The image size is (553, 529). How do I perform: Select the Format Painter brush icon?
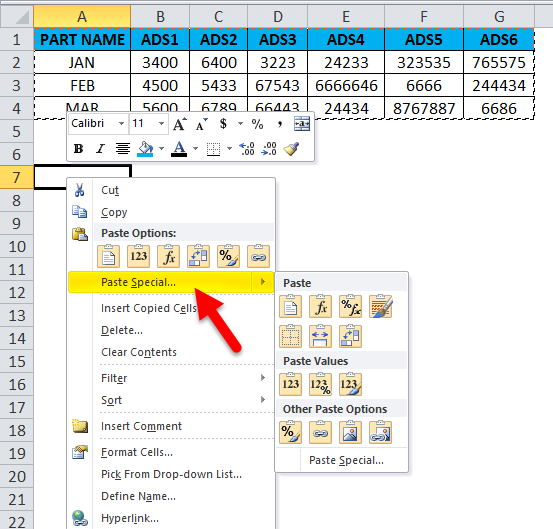pos(292,149)
